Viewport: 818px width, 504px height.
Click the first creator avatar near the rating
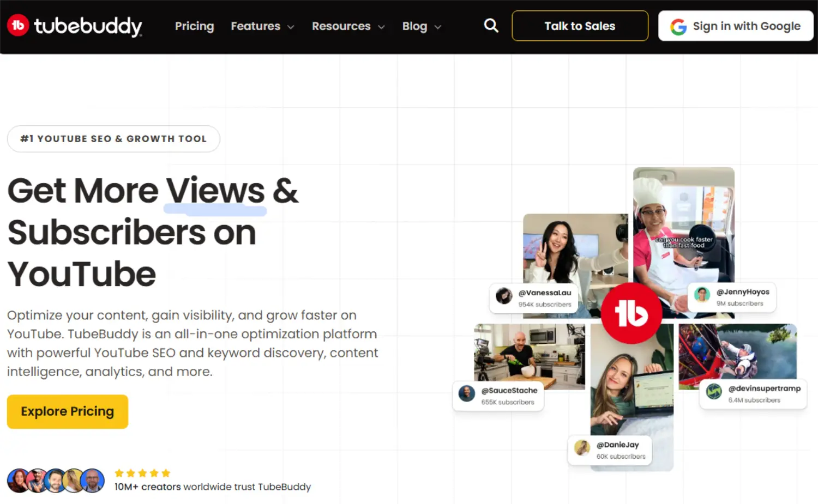click(18, 481)
